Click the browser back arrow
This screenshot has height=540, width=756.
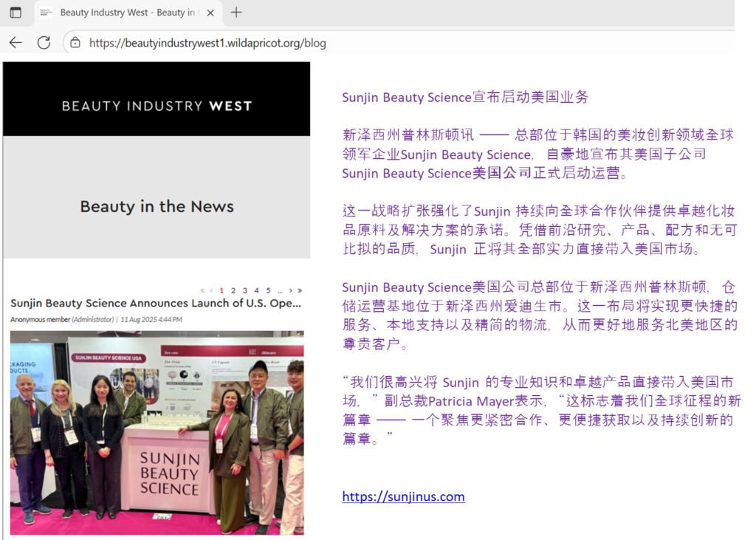(x=16, y=43)
